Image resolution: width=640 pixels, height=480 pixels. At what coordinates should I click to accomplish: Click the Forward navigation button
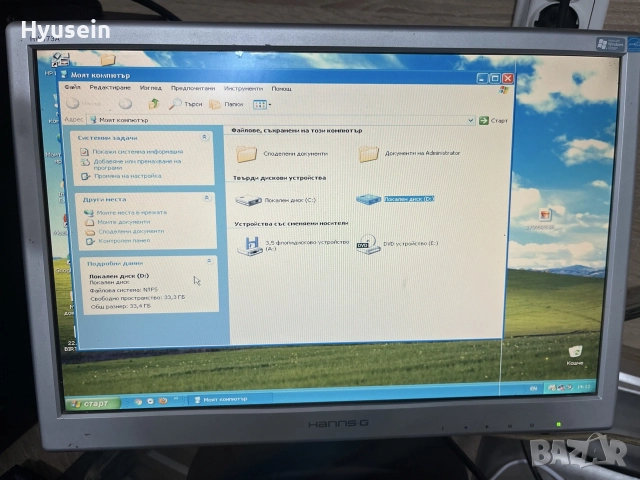coord(125,104)
